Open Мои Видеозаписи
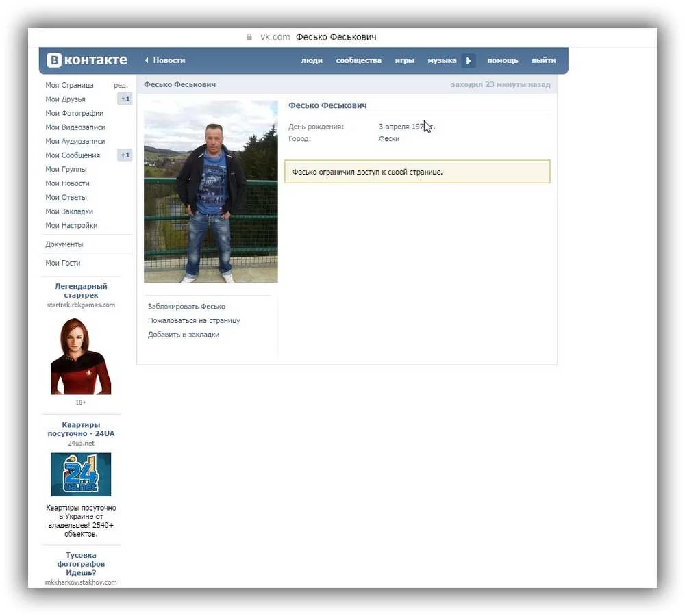The image size is (685, 616). (x=75, y=127)
